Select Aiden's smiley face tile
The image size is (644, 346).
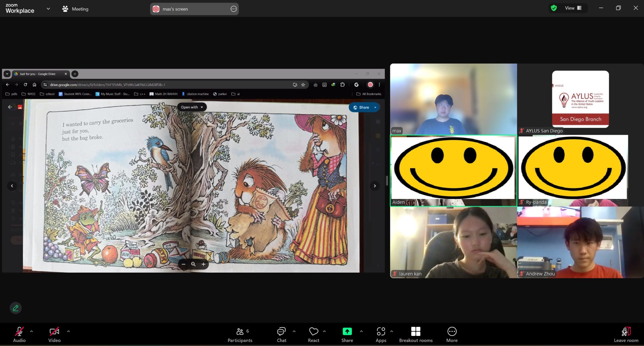[453, 171]
